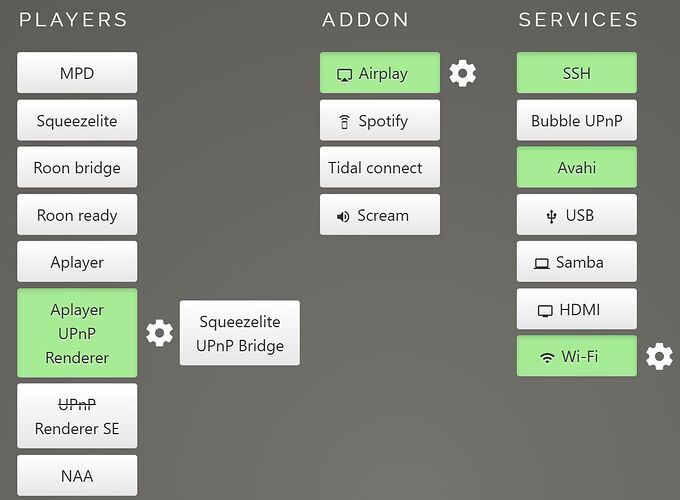Disable the Wi-Fi service
This screenshot has width=680, height=500.
[x=577, y=356]
